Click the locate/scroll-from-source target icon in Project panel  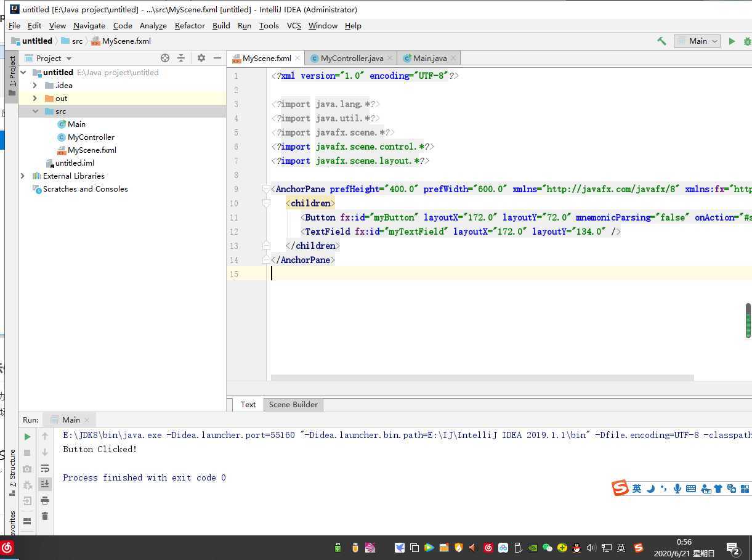(165, 58)
